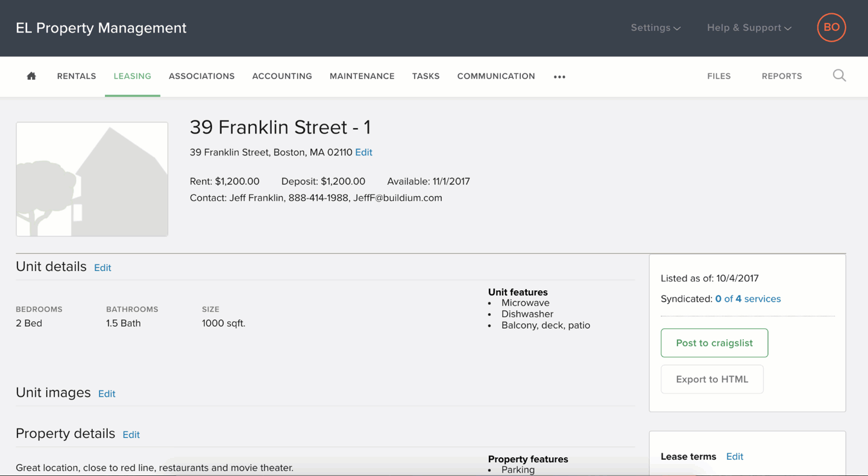Screen dimensions: 868x476
Task: Open the Files section
Action: coord(719,76)
